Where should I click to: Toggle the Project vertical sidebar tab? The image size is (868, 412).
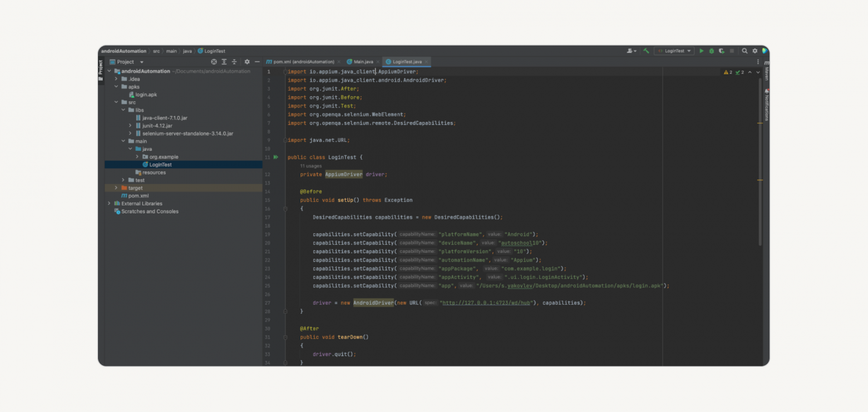[x=101, y=70]
